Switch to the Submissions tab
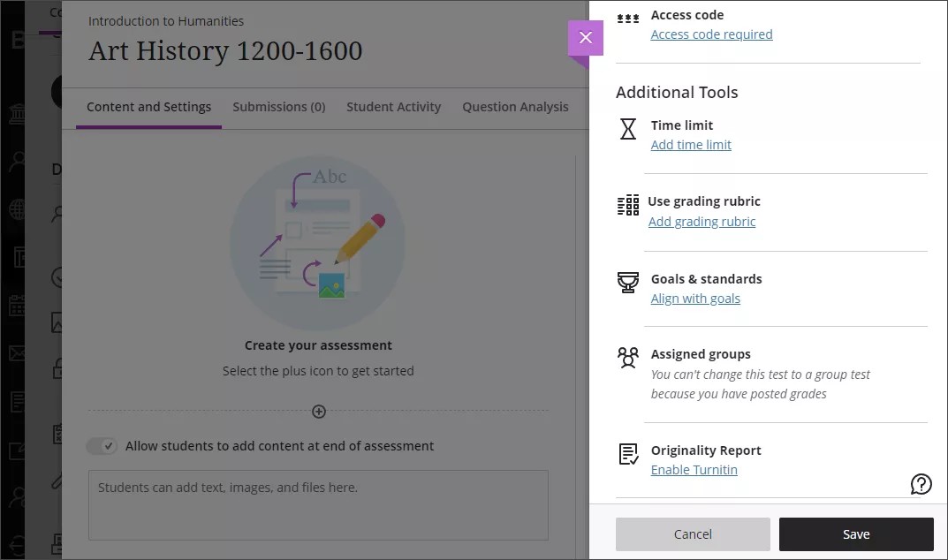This screenshot has height=560, width=948. pyautogui.click(x=278, y=106)
